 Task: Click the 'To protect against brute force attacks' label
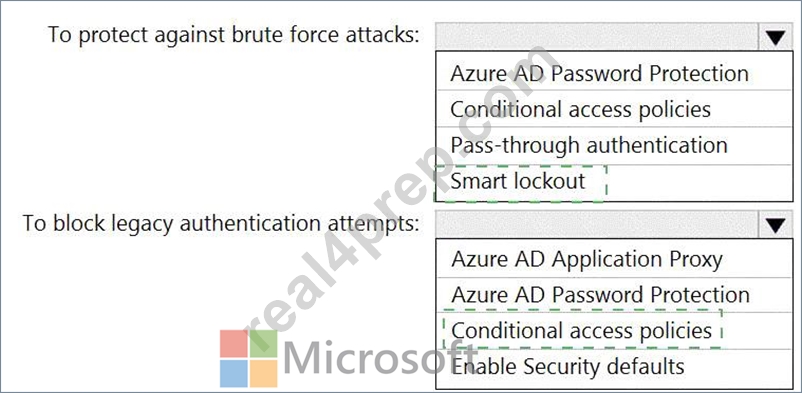[233, 35]
